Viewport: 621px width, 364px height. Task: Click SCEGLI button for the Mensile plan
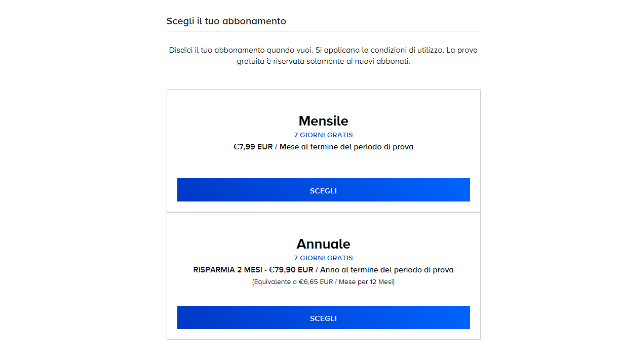323,190
